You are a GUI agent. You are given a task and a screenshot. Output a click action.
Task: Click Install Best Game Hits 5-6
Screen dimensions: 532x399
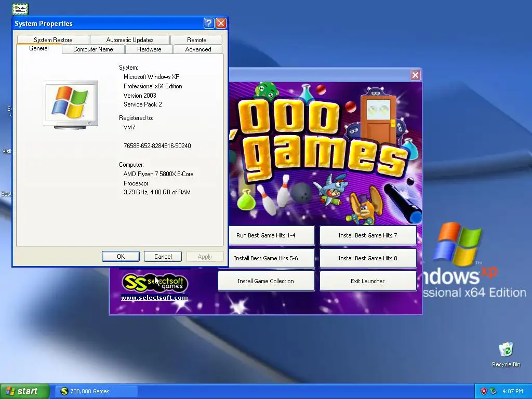pos(271,258)
